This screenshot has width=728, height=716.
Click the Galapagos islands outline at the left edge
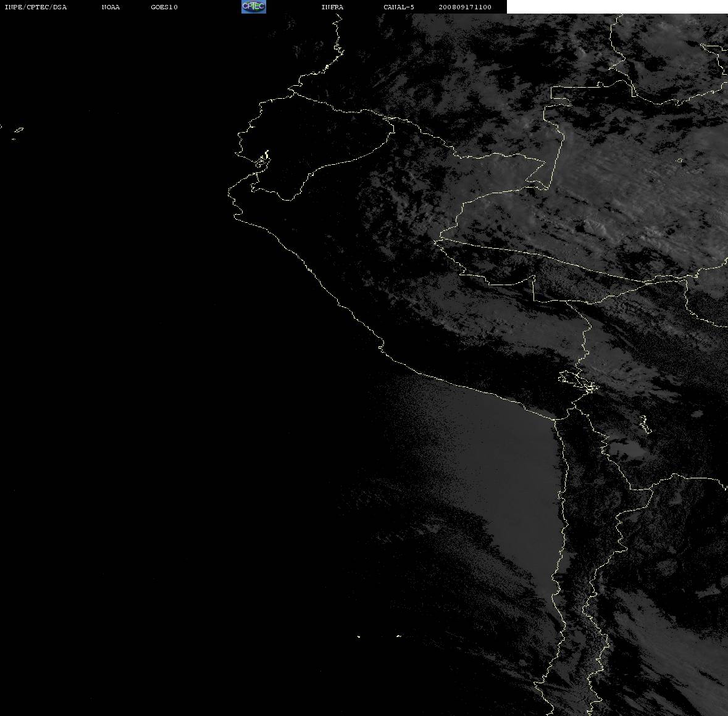(14, 133)
